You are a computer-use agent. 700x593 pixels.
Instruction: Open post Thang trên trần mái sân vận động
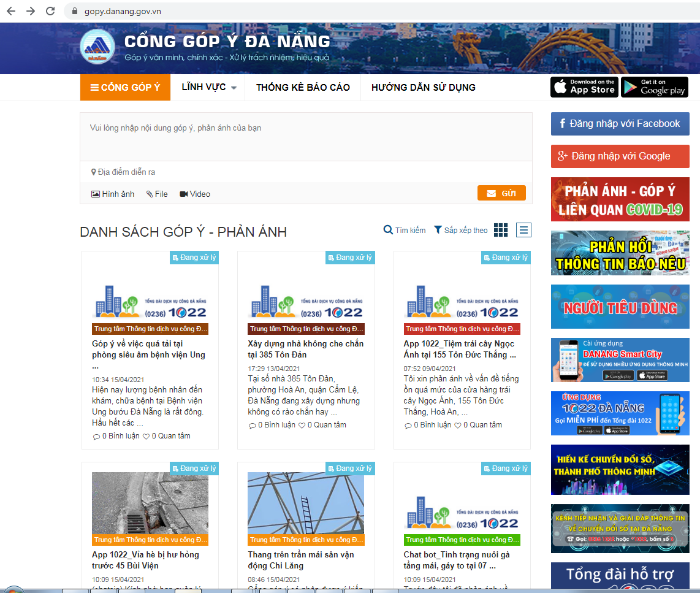[301, 560]
